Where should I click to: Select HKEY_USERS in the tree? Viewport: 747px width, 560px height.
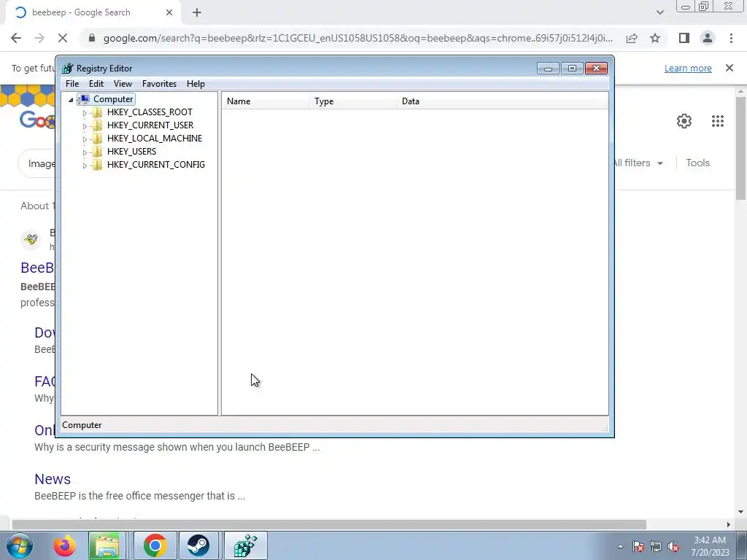(x=131, y=152)
